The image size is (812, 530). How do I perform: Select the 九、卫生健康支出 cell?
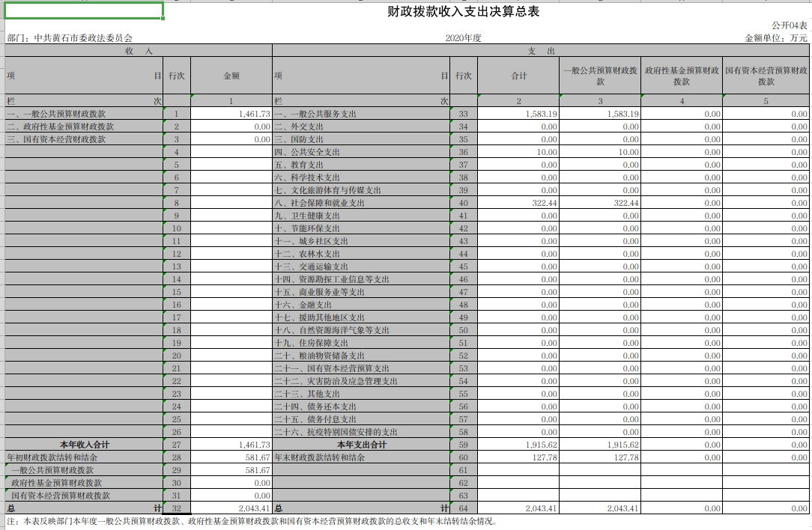362,216
